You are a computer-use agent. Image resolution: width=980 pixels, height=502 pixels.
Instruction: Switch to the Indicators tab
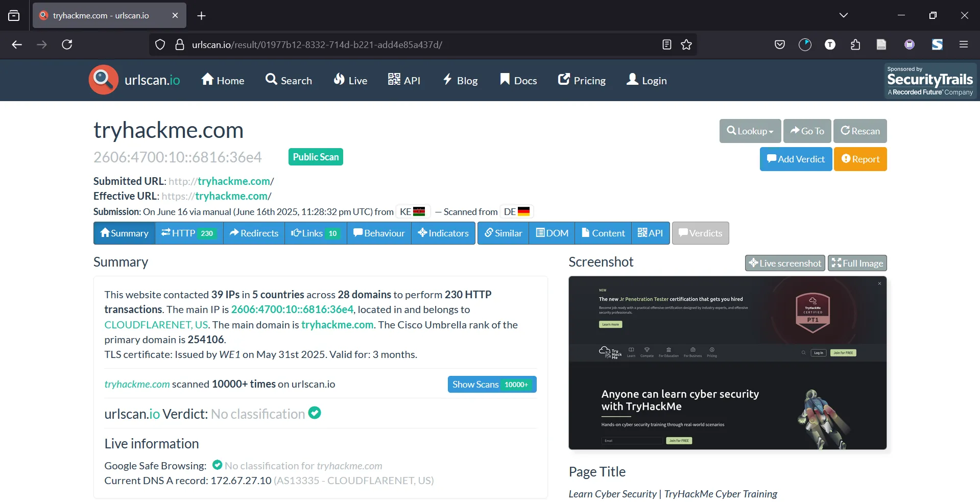443,233
